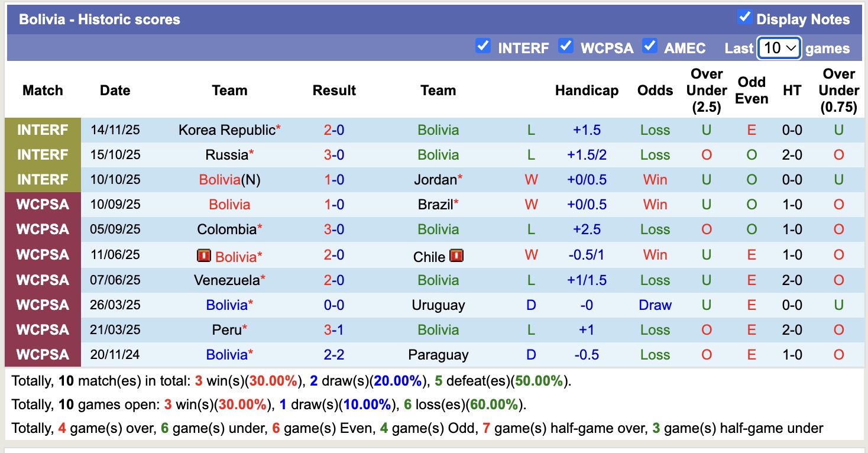Open the Last games count dropdown
The image size is (868, 453).
coord(779,48)
